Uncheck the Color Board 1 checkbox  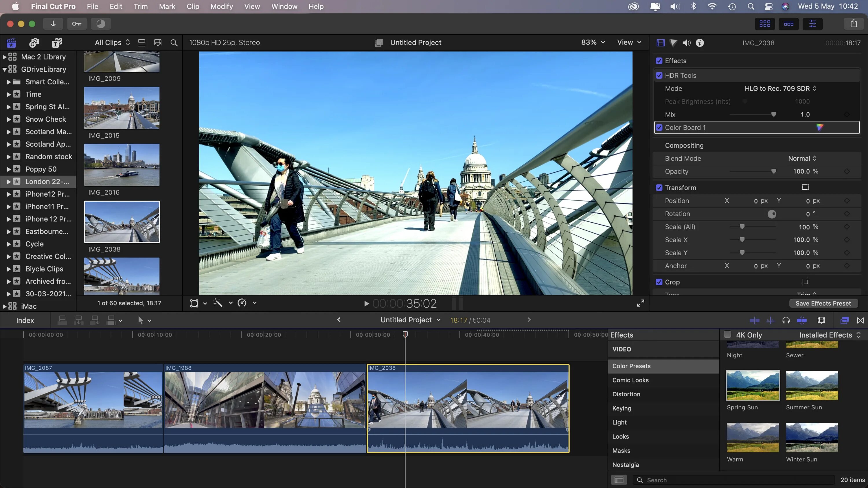click(x=659, y=128)
